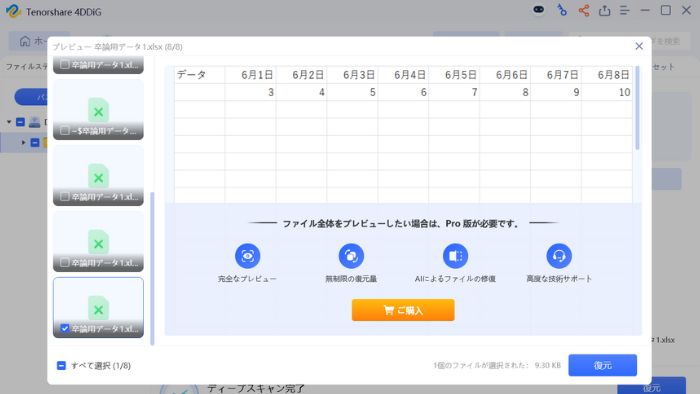Click the cell containing value 9

tap(556, 92)
